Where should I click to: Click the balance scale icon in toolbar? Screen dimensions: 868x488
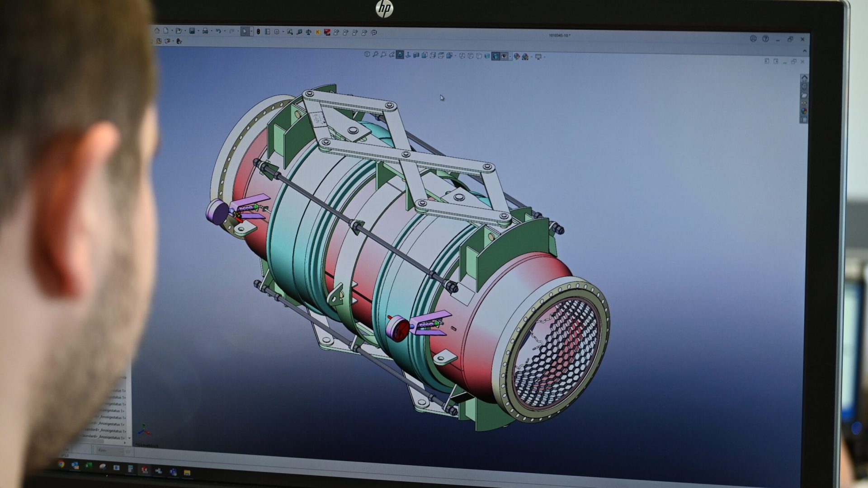click(x=308, y=32)
